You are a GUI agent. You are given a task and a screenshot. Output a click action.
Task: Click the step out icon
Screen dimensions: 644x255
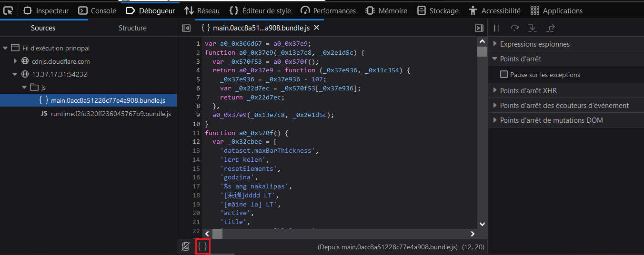tap(551, 28)
